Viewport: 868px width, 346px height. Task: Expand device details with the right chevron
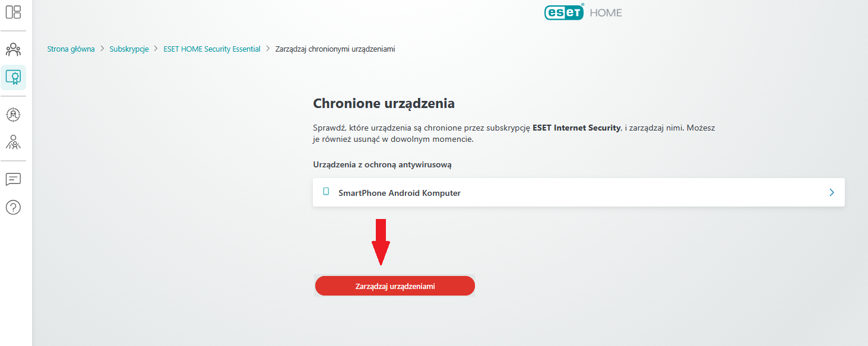(832, 192)
